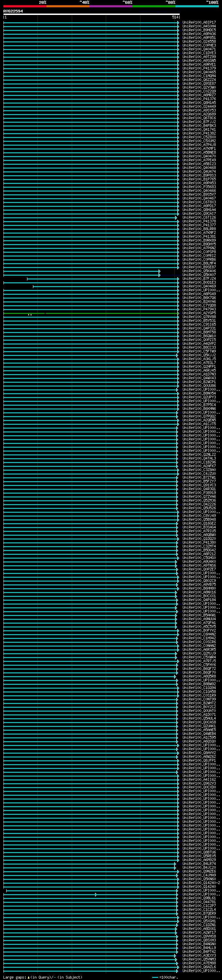Open hit UniRef100_O24558
The height and width of the screenshot is (980, 222).
click(x=199, y=41)
